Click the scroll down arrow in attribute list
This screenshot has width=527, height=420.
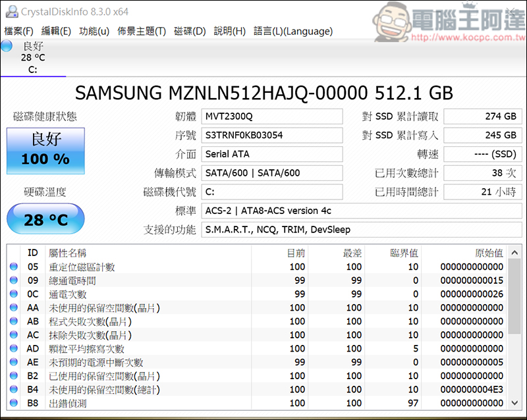tap(514, 402)
